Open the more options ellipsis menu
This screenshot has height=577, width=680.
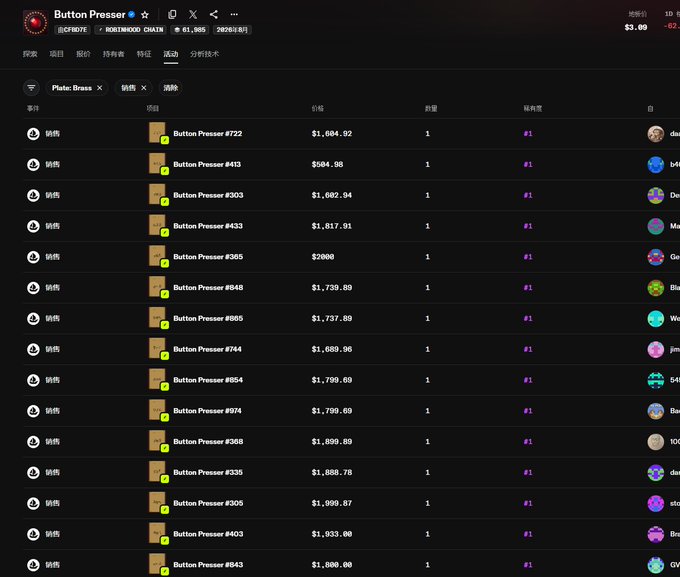[x=234, y=14]
